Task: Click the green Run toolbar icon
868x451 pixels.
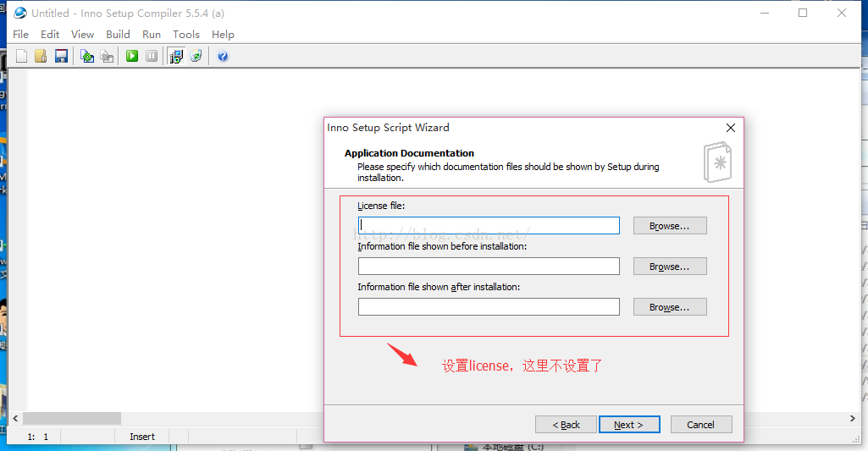Action: 132,56
